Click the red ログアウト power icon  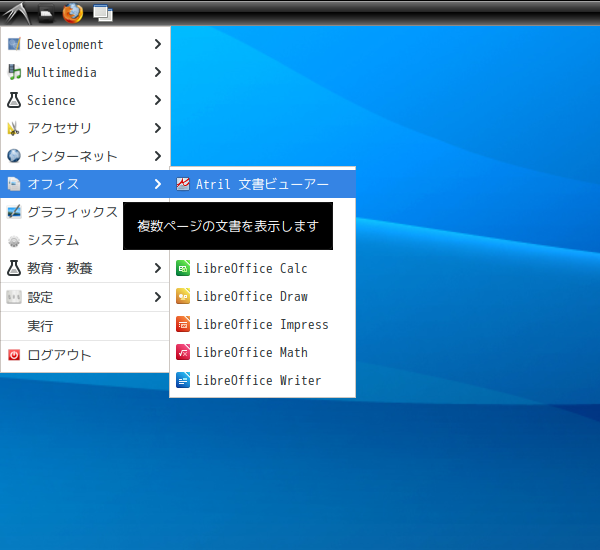pos(14,355)
